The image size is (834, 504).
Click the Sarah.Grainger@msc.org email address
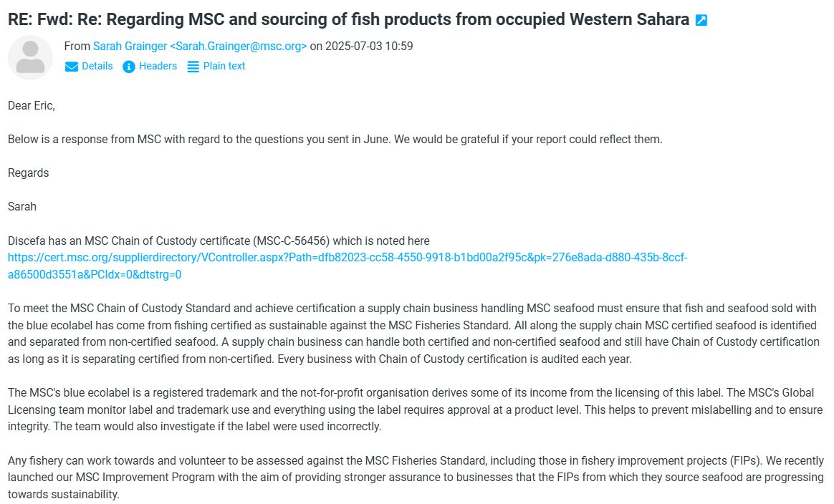pos(239,47)
